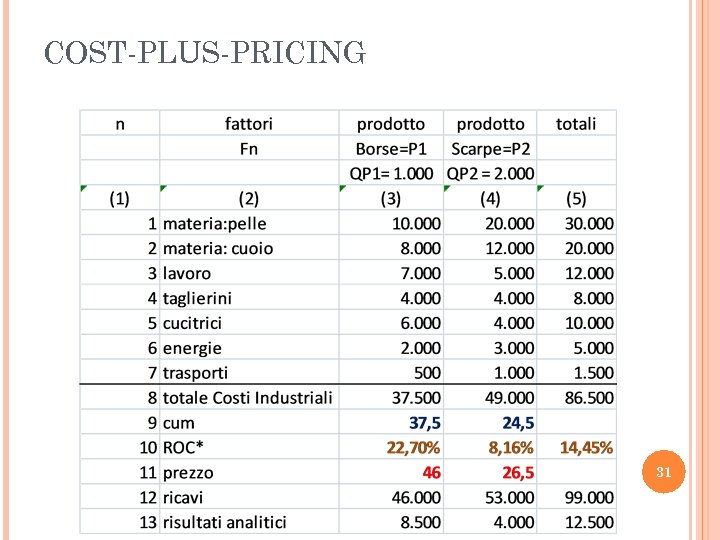
Task: Click the COST-PLUS-PRICING slide title
Action: (205, 52)
